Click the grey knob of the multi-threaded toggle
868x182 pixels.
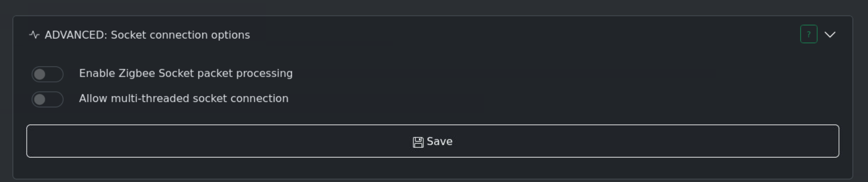[x=40, y=100]
